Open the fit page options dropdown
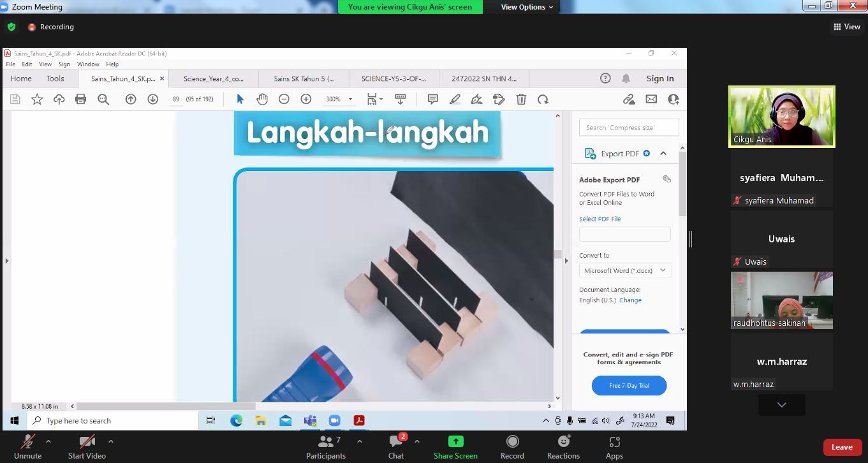Viewport: 868px width, 463px height. (x=374, y=99)
